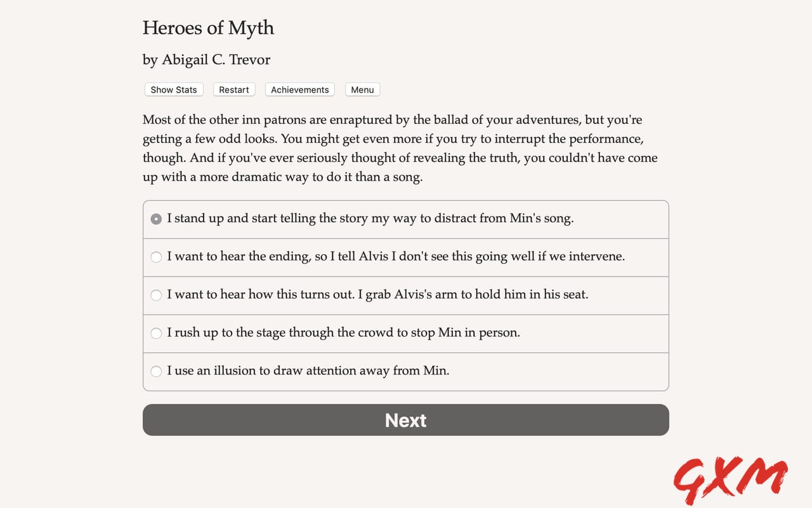Click the author name Abigail C. Trevor
The width and height of the screenshot is (812, 508).
206,59
